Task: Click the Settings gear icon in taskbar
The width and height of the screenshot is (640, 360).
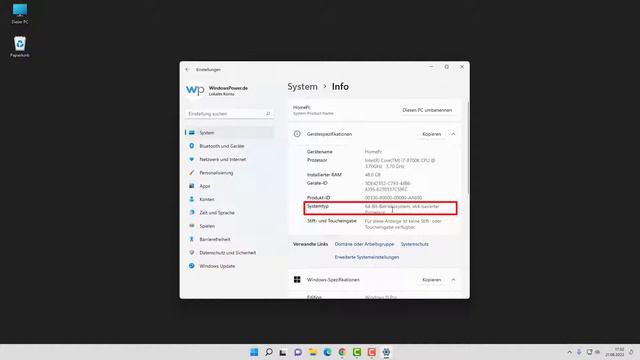Action: 386,352
